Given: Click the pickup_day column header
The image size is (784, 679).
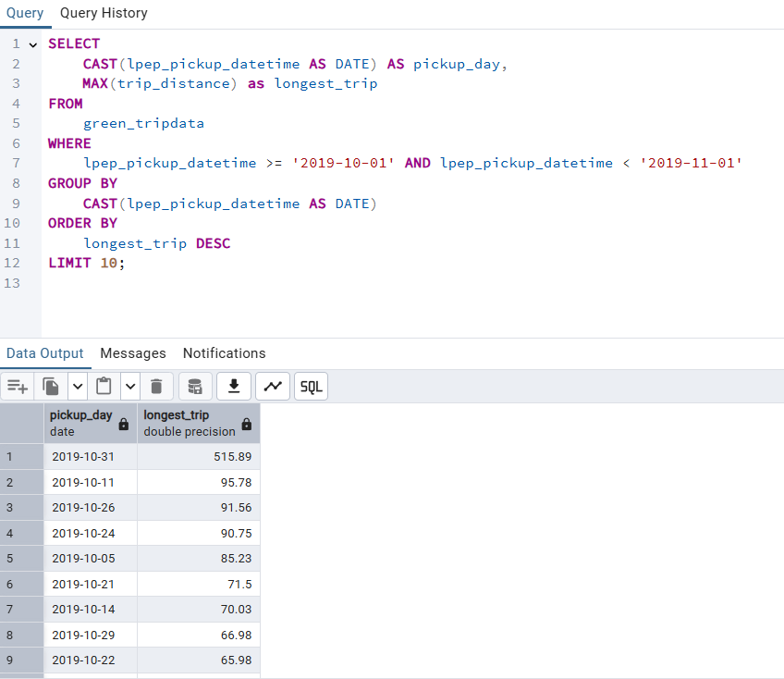Looking at the screenshot, I should (x=90, y=424).
